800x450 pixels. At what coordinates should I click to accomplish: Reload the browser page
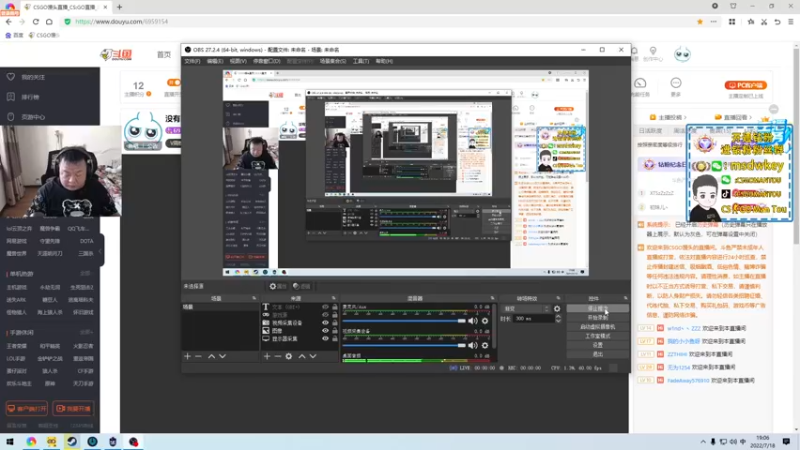pyautogui.click(x=36, y=21)
